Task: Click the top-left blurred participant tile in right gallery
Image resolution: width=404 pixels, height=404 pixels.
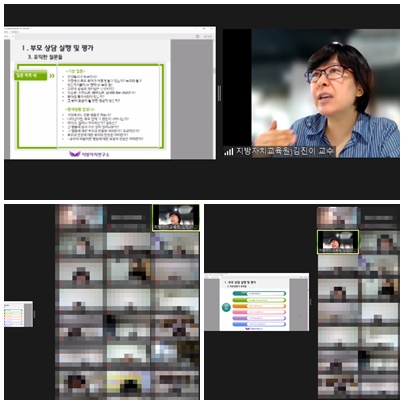Action: pos(338,218)
